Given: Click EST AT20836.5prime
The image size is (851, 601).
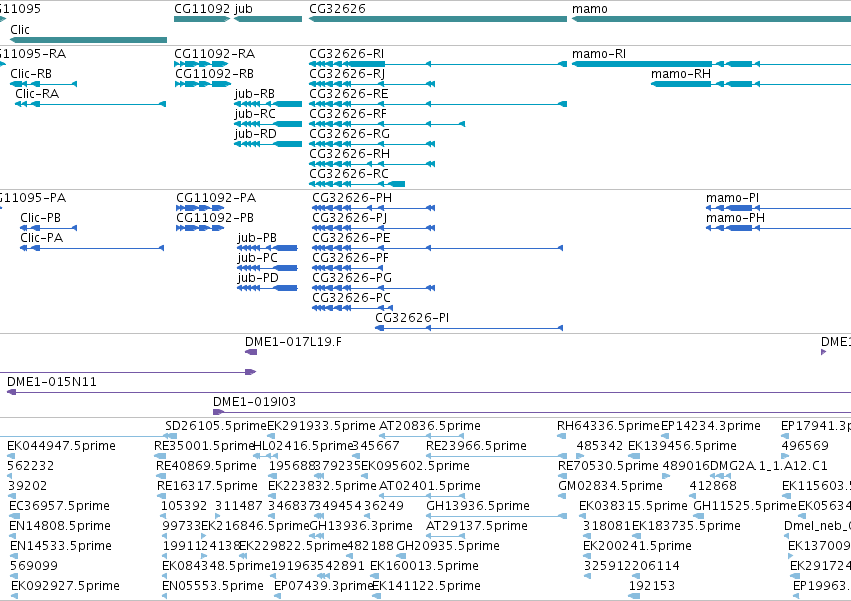Looking at the screenshot, I should coord(421,435).
